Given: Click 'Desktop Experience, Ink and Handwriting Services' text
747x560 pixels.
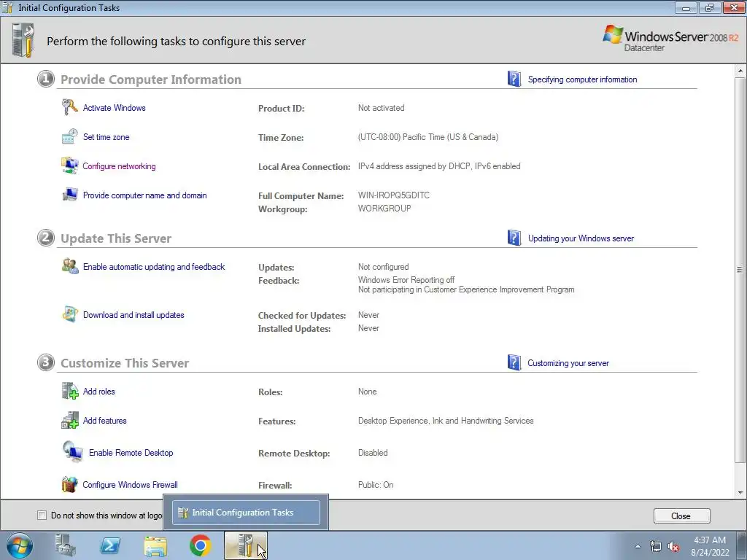Looking at the screenshot, I should click(x=446, y=421).
